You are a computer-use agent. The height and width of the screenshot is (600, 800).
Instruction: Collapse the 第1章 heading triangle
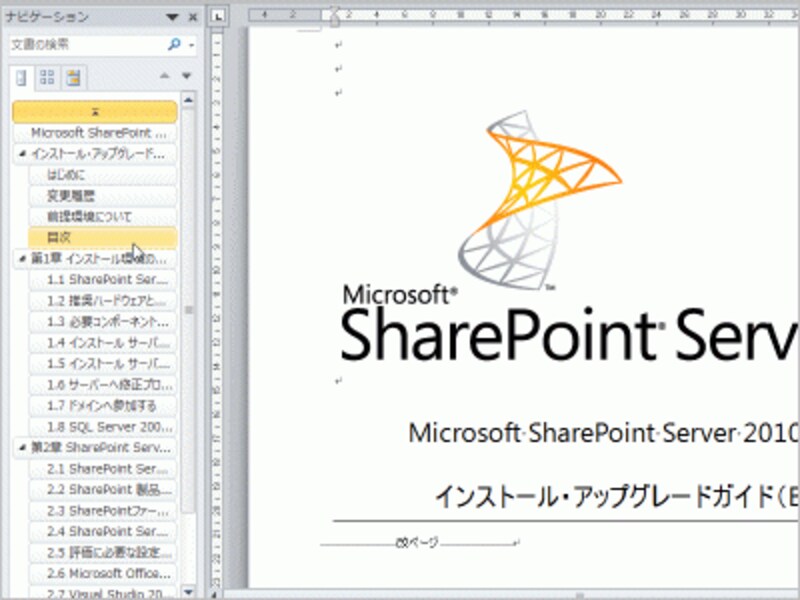(x=21, y=259)
